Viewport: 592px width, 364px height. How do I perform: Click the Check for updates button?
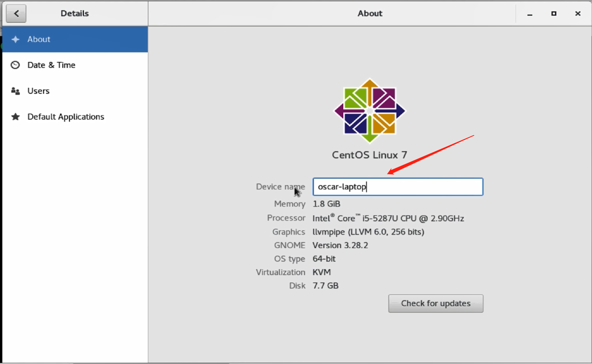click(436, 303)
